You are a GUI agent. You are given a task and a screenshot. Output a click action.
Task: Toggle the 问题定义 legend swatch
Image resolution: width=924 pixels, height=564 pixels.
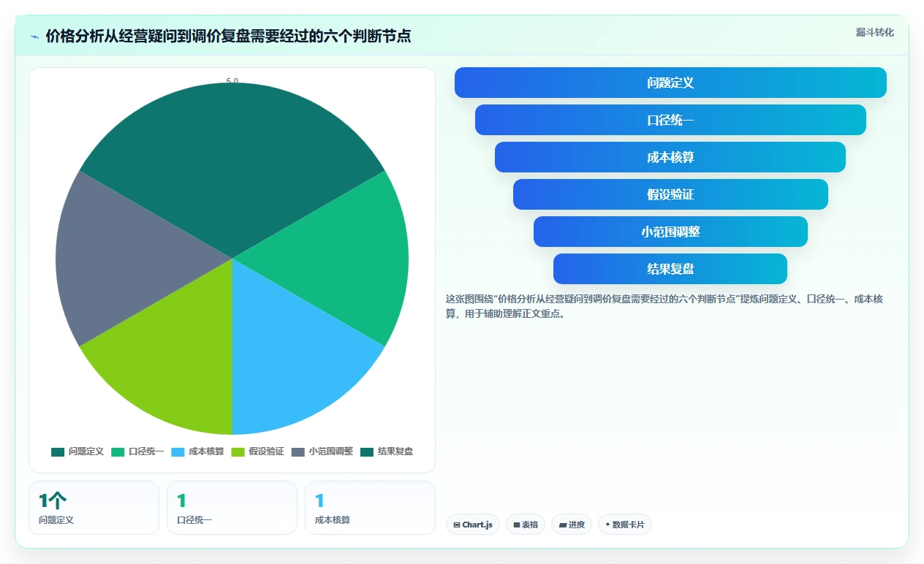[x=58, y=451]
